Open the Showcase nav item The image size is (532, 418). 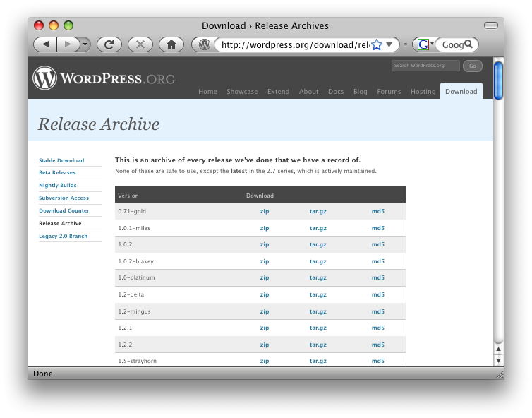tap(242, 92)
